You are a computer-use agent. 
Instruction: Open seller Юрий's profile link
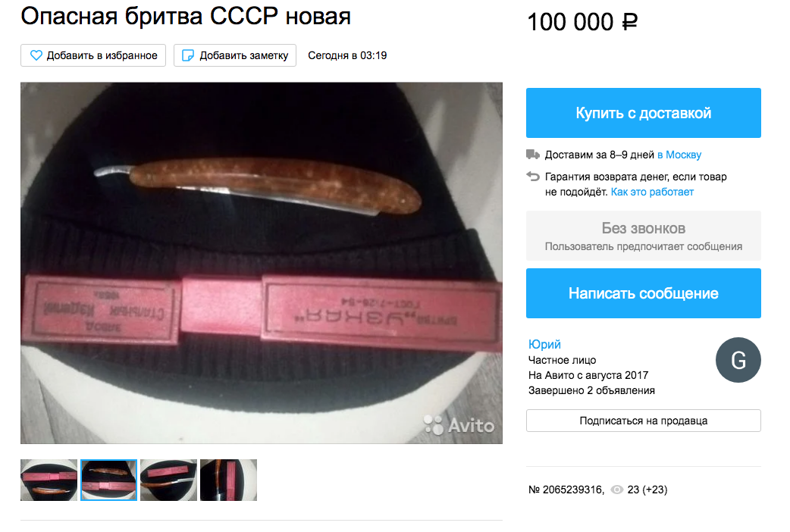click(x=544, y=344)
